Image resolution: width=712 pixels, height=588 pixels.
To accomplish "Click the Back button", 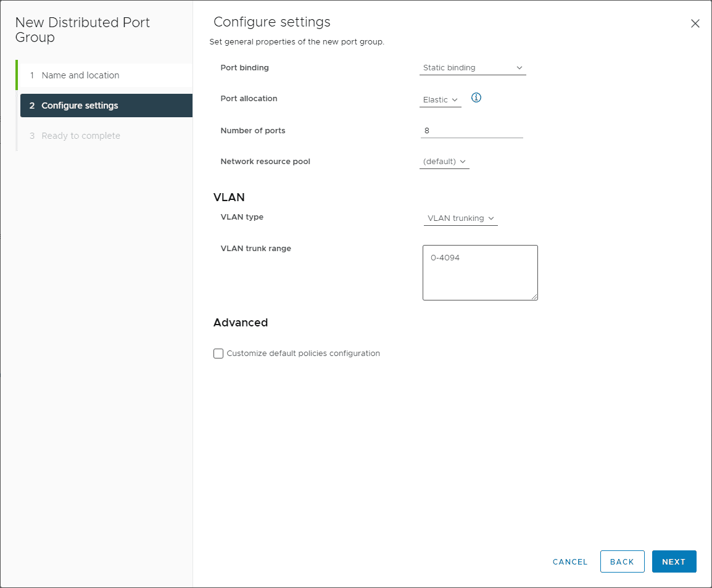I will click(622, 561).
